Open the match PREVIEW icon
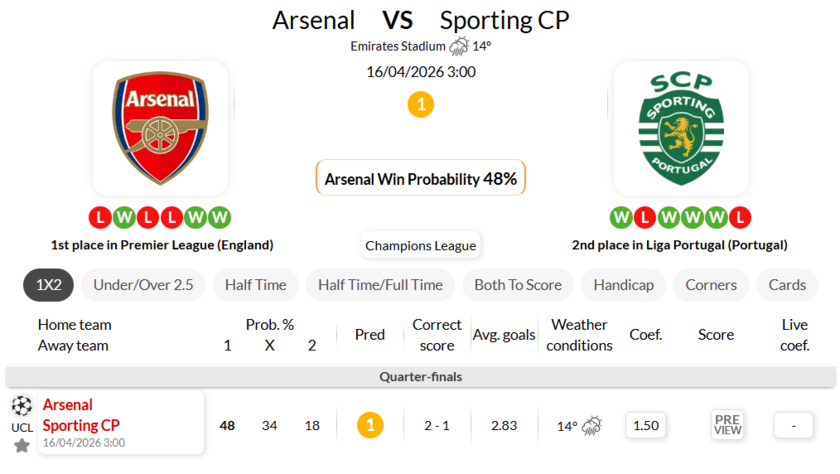Image resolution: width=840 pixels, height=474 pixels. pyautogui.click(x=727, y=425)
